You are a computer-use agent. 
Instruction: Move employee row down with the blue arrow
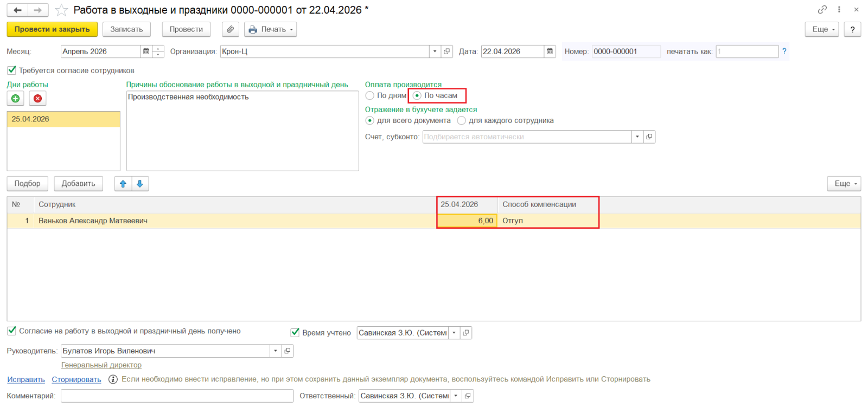(140, 184)
